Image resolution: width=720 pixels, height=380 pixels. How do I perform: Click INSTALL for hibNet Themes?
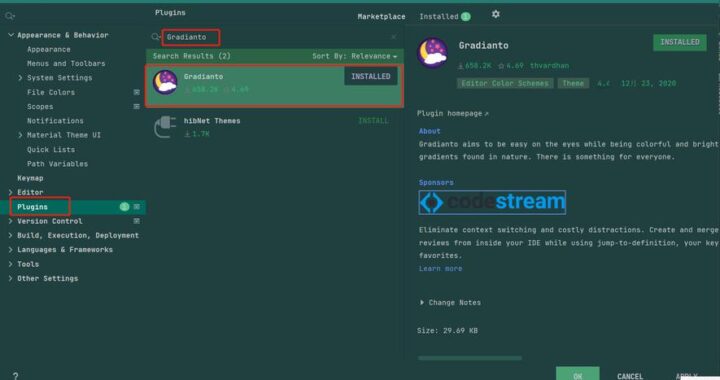(373, 121)
